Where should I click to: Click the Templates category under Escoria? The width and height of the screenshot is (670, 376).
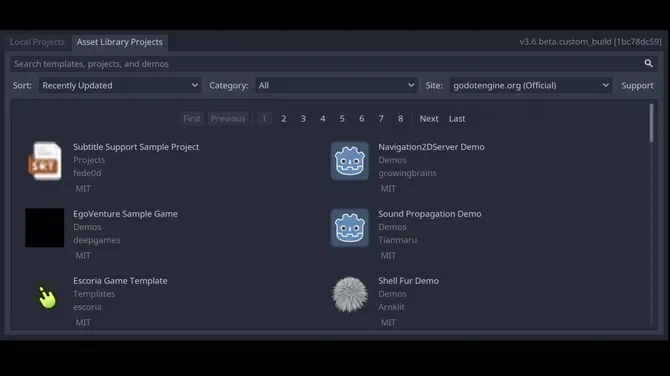[x=94, y=294]
